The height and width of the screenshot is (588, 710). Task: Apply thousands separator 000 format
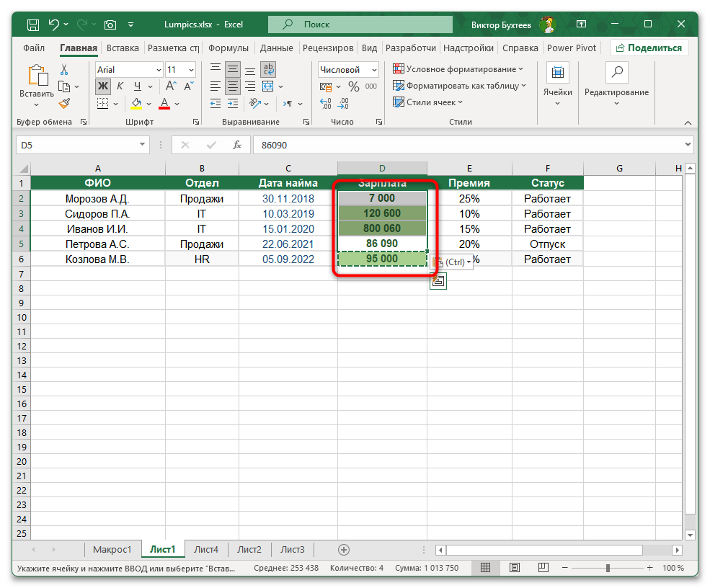(x=370, y=86)
